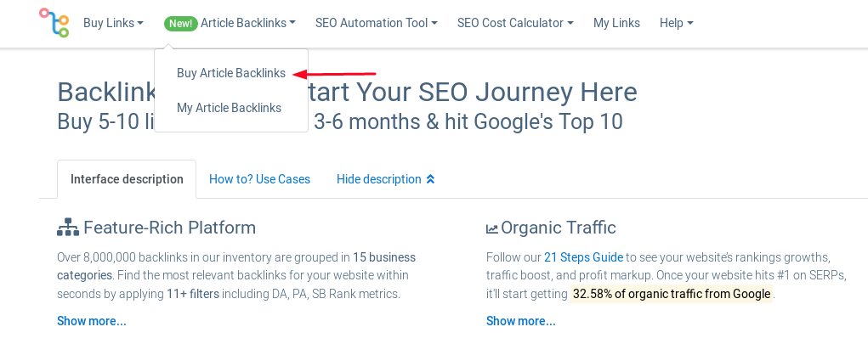Open the Buy Links dropdown
The image size is (868, 338).
point(113,23)
